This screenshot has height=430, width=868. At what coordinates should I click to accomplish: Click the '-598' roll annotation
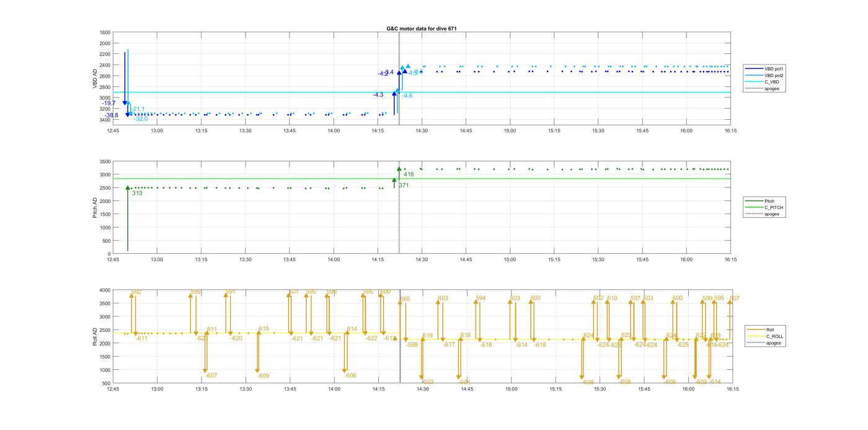click(x=412, y=344)
